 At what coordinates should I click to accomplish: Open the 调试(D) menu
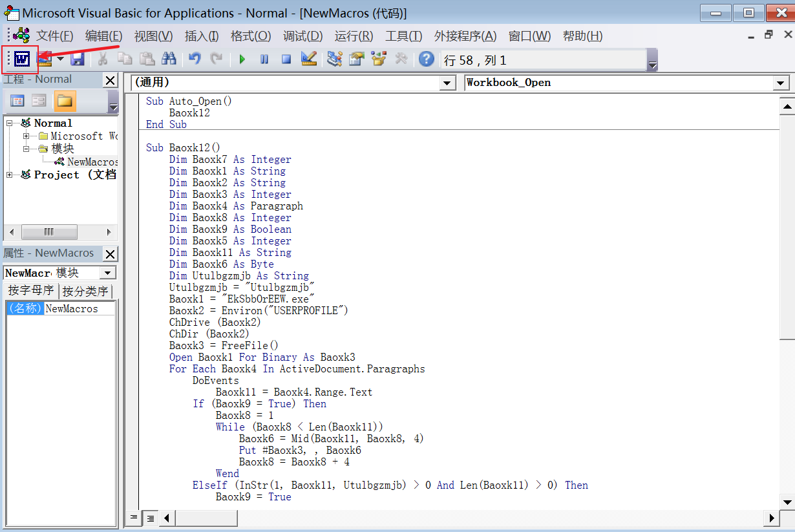click(302, 36)
